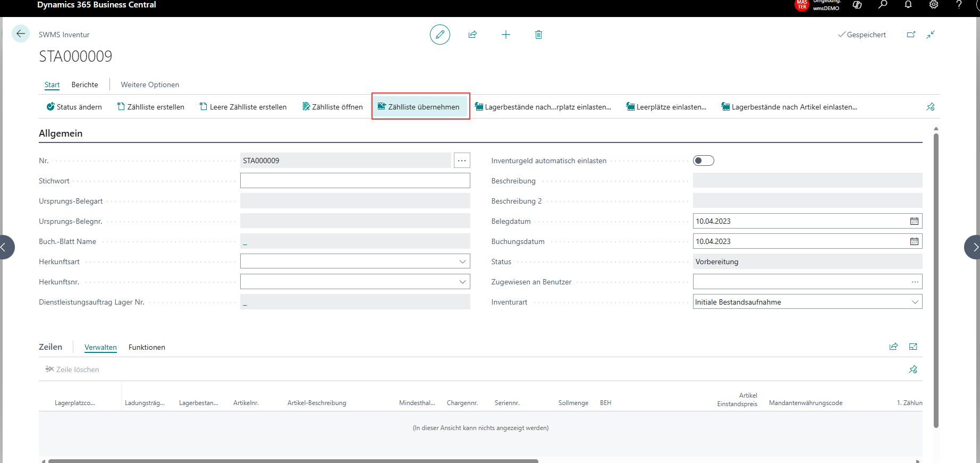Open the search magnifier icon
The height and width of the screenshot is (463, 980).
882,5
